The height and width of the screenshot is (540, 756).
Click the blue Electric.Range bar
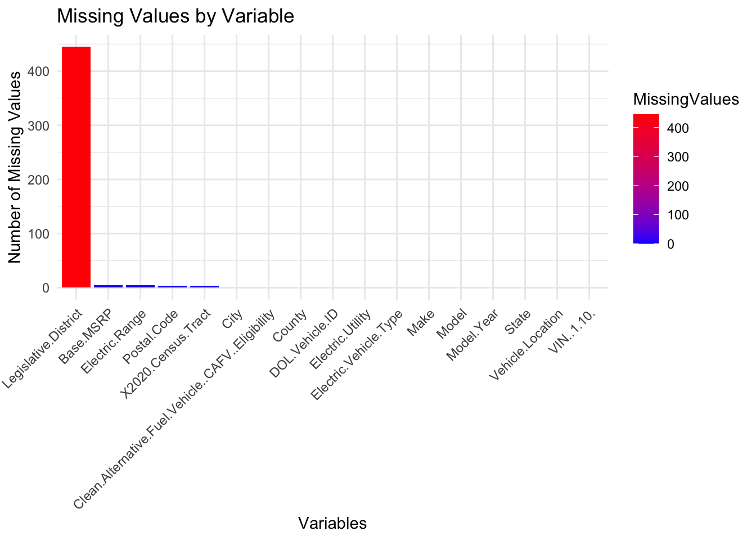[x=140, y=286]
